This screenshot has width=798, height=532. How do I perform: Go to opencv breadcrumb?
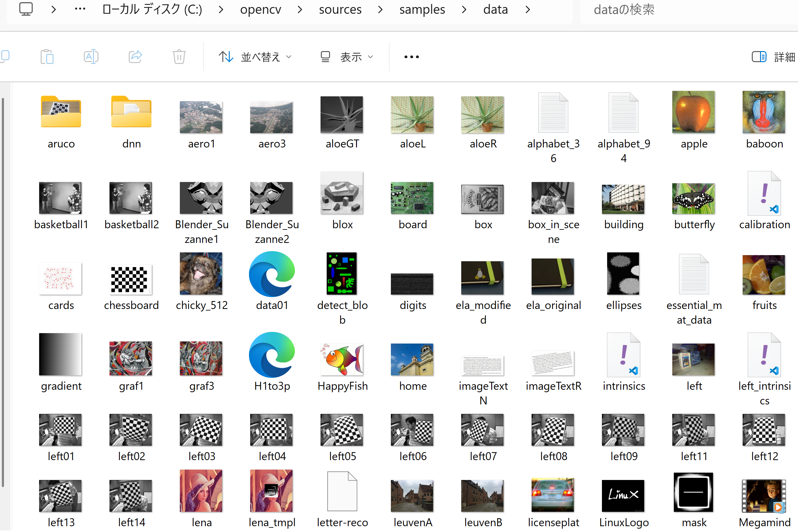[x=261, y=9]
